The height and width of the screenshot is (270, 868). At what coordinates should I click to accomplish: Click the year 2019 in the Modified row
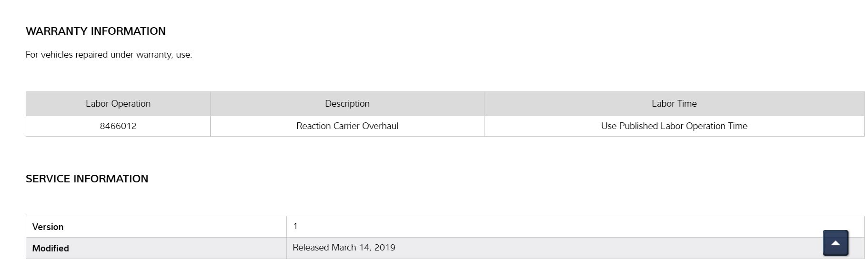pos(384,248)
